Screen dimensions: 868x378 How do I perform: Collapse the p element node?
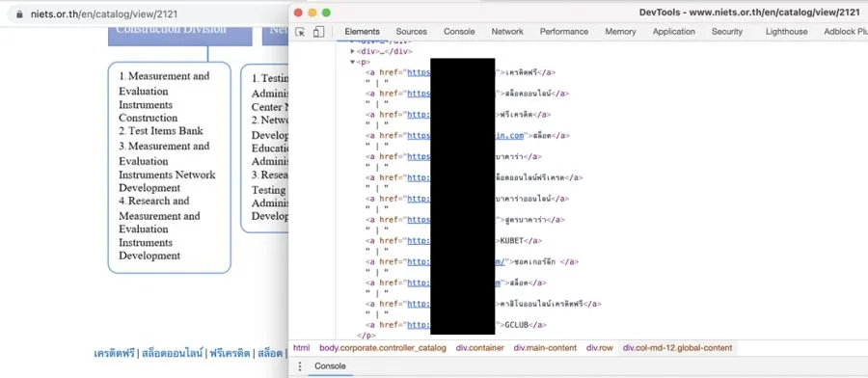(353, 62)
